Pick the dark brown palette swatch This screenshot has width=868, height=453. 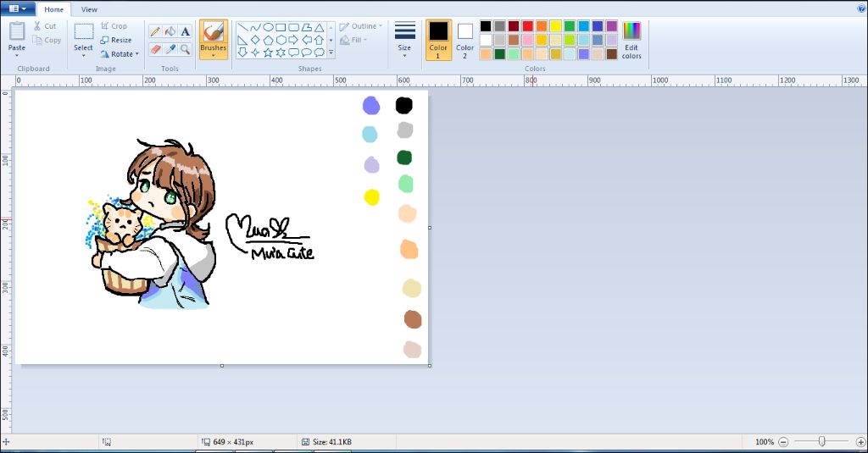612,53
